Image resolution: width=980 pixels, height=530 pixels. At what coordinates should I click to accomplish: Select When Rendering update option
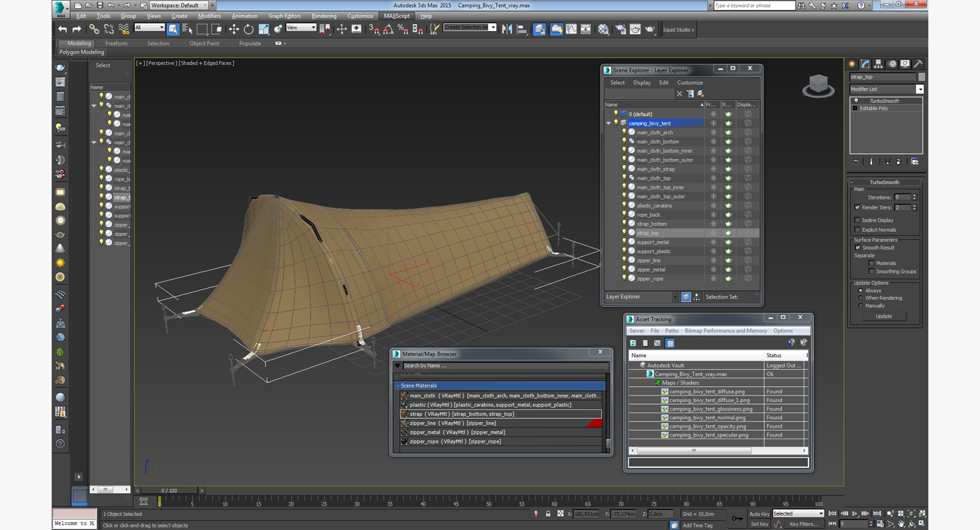pos(861,298)
